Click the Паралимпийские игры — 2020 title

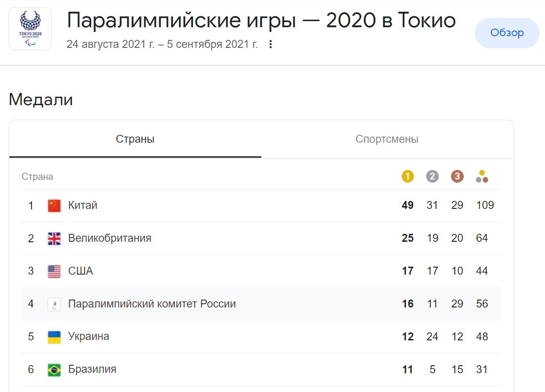click(261, 21)
